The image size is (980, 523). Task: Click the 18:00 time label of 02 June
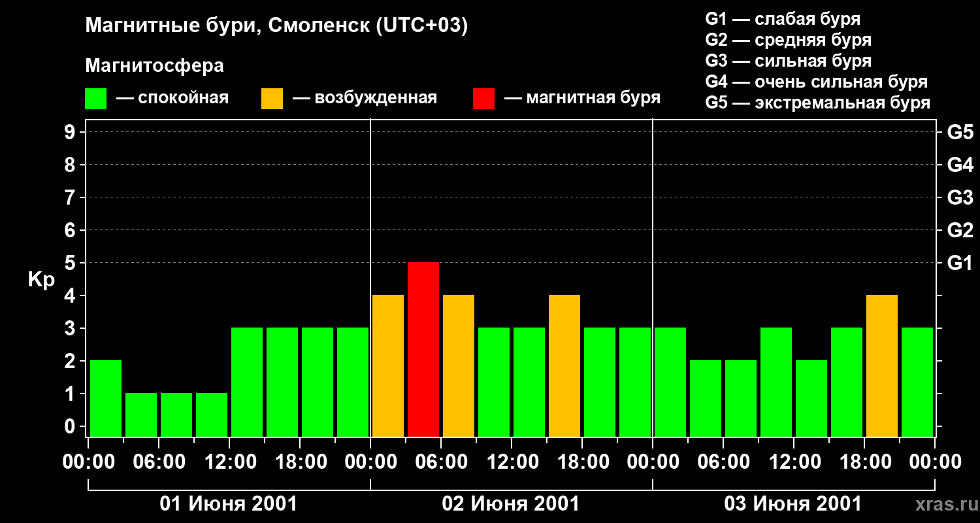582,462
